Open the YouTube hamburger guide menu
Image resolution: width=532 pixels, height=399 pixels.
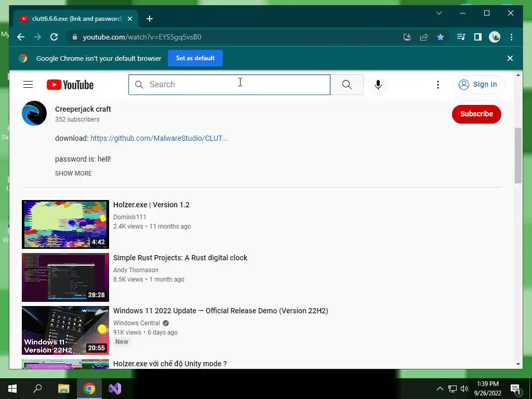click(28, 85)
